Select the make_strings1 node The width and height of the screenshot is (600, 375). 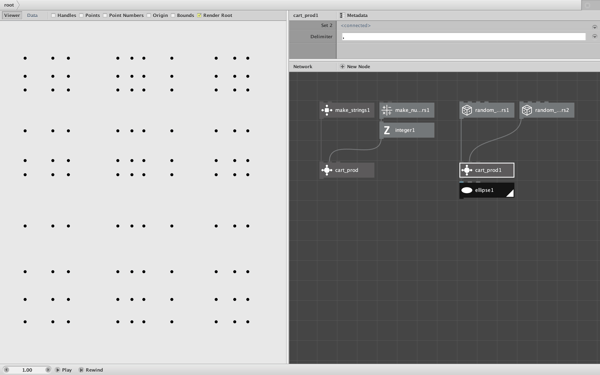pos(347,110)
